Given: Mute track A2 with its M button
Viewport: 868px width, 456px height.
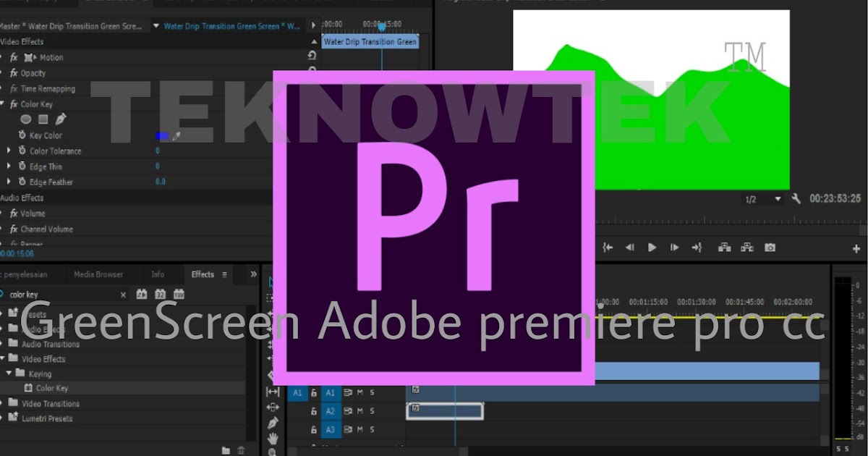Looking at the screenshot, I should click(x=359, y=410).
